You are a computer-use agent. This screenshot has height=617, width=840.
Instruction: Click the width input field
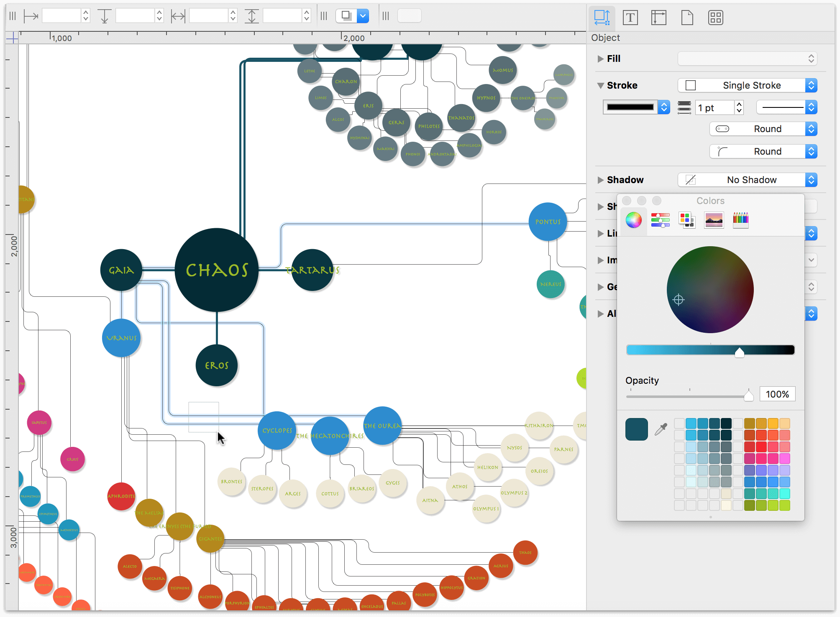208,16
